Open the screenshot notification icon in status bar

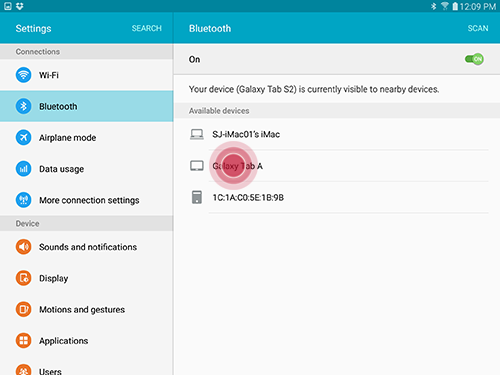pyautogui.click(x=8, y=6)
